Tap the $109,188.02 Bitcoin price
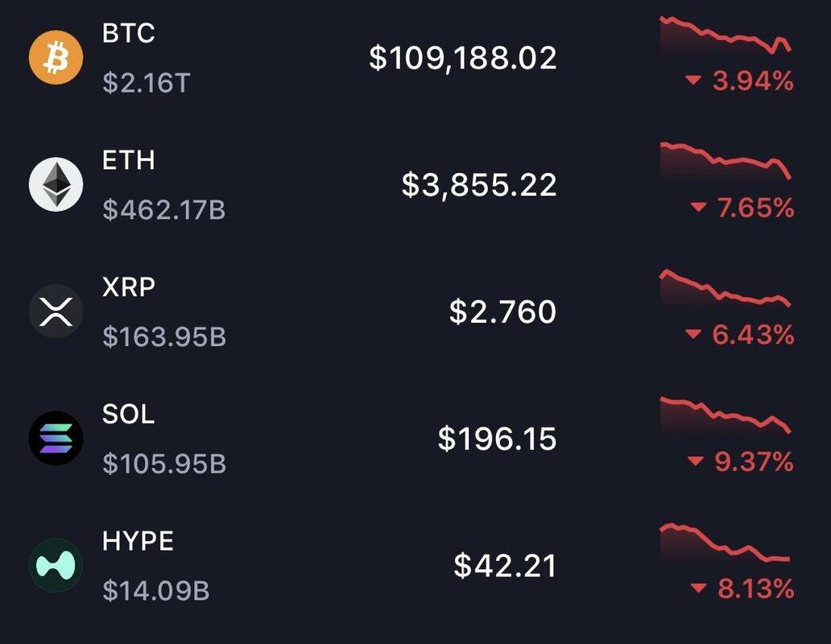Screen dimensions: 831x644 pos(463,58)
